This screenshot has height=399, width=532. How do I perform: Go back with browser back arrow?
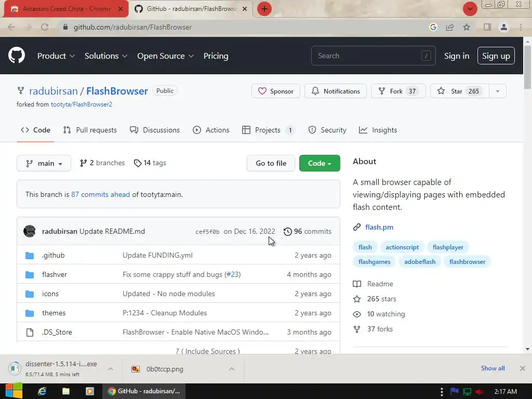[11, 27]
